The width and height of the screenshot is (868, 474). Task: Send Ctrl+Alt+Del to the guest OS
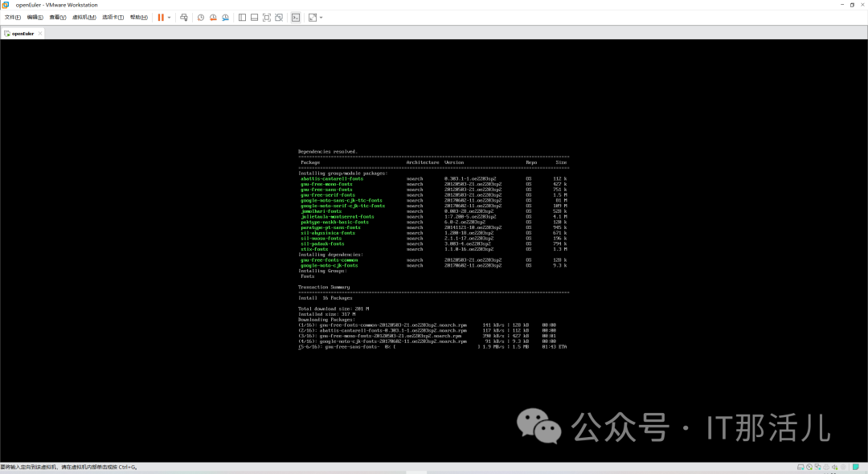pos(185,17)
